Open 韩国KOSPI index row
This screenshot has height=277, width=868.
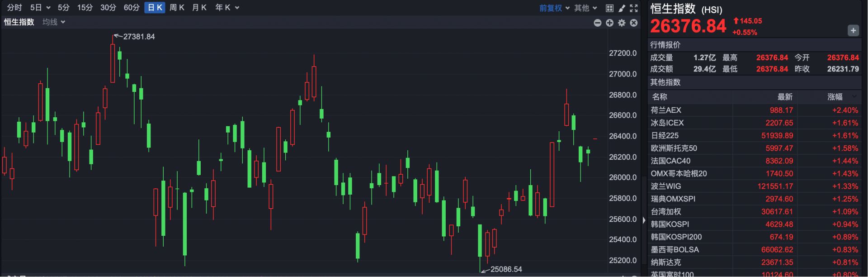[x=670, y=224]
